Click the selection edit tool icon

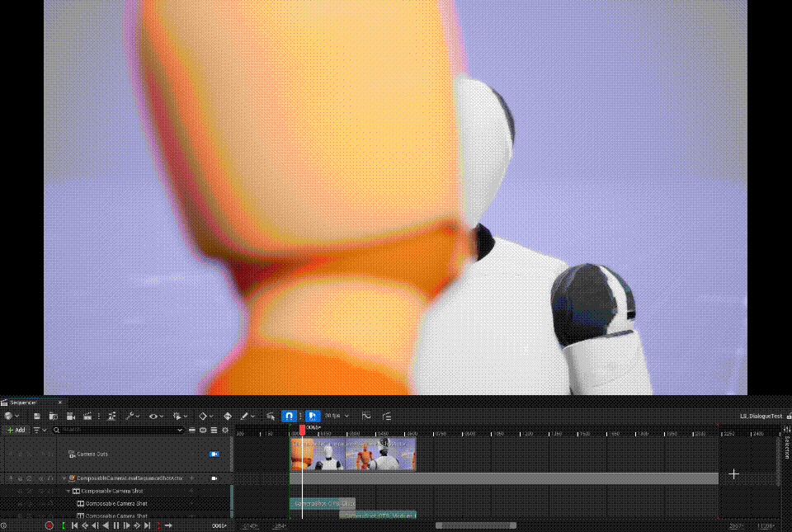pyautogui.click(x=271, y=416)
